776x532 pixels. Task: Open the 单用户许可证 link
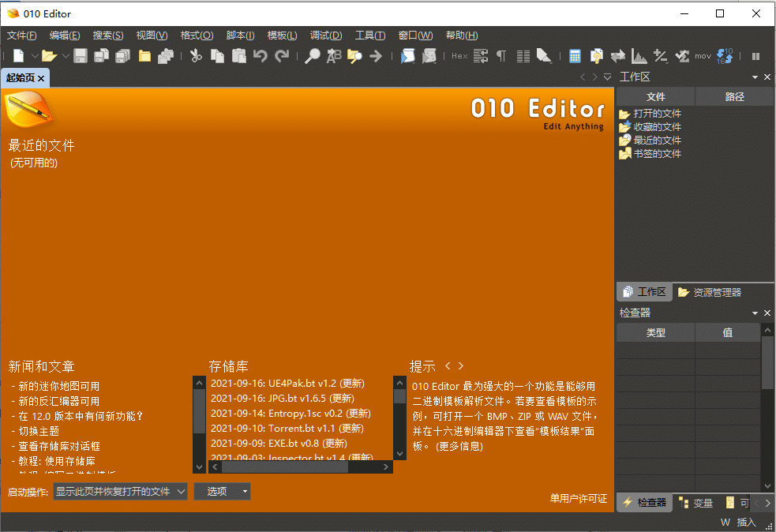(579, 498)
